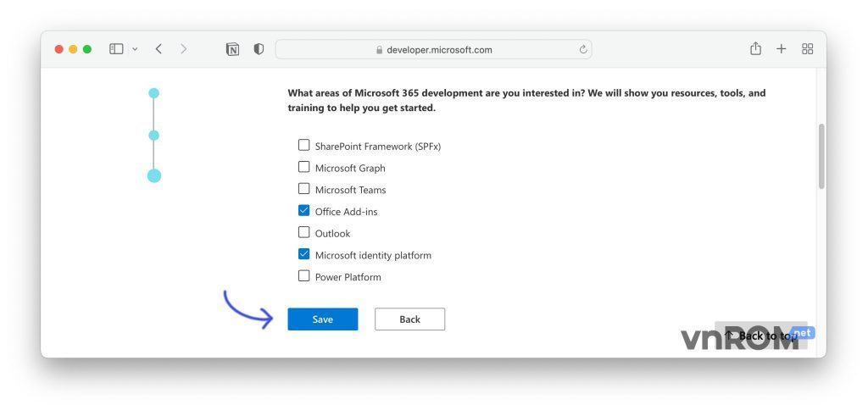Add a new tab with plus icon
Image resolution: width=868 pixels, height=405 pixels.
click(x=782, y=49)
